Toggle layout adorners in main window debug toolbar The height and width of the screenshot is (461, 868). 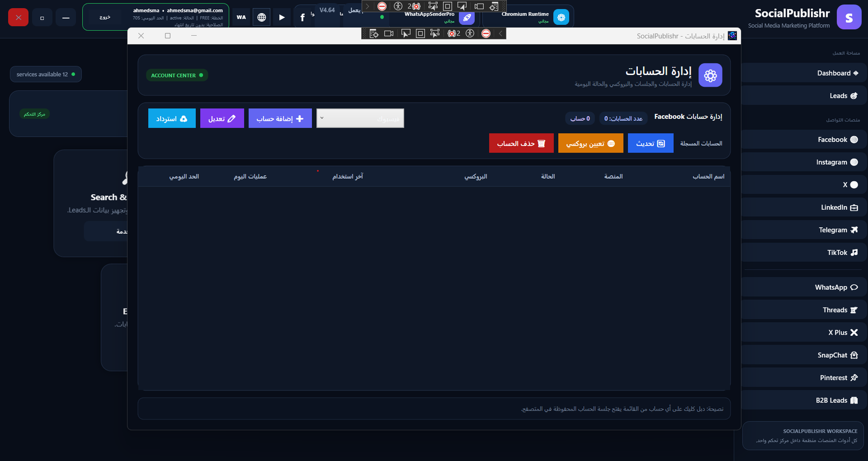point(448,7)
